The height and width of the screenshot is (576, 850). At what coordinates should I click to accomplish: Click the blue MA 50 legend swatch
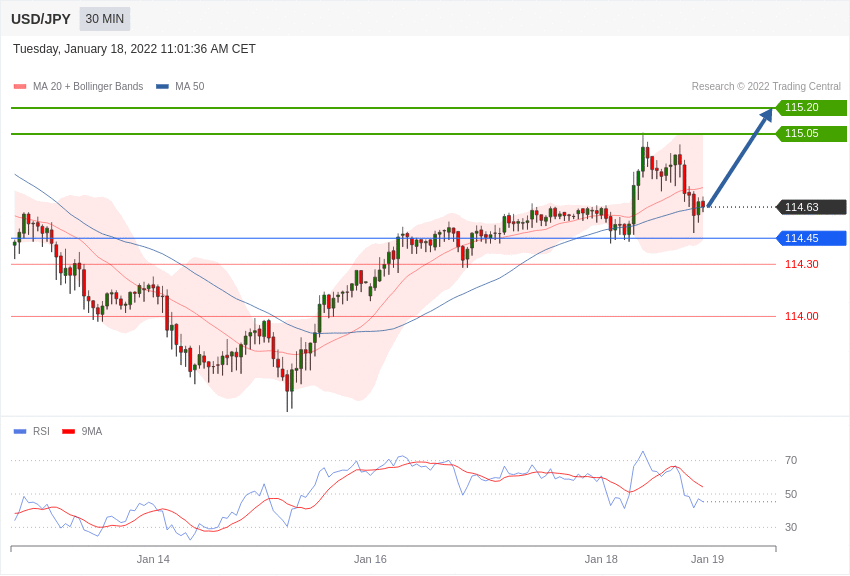162,87
